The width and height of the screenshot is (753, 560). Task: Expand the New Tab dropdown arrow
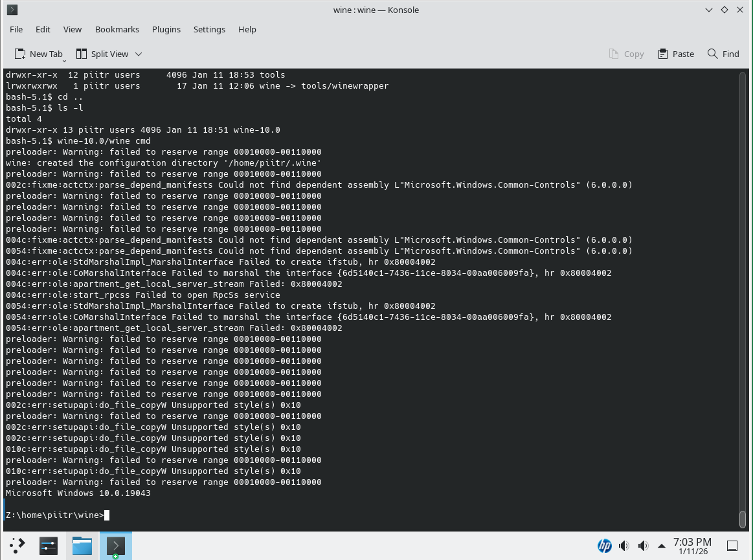pos(65,60)
